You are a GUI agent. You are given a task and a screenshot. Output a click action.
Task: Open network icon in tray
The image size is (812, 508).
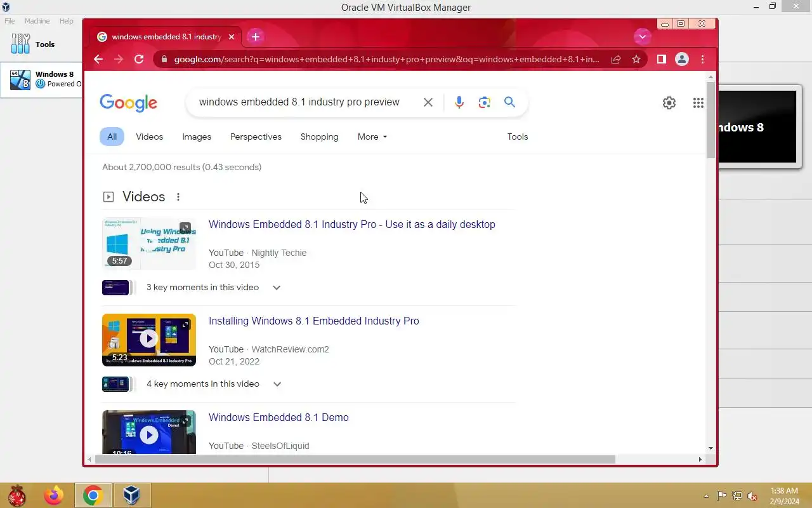click(x=737, y=496)
